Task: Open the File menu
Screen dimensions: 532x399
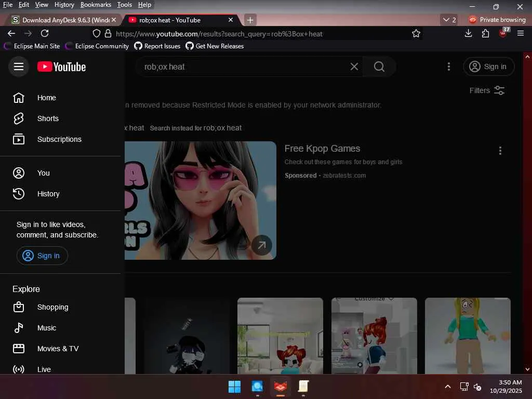Action: click(x=7, y=5)
